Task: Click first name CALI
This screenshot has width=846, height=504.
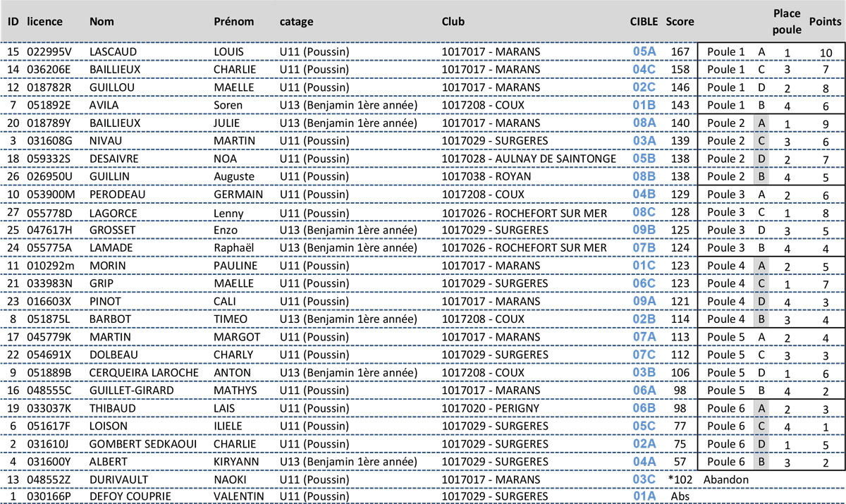Action: pyautogui.click(x=225, y=301)
